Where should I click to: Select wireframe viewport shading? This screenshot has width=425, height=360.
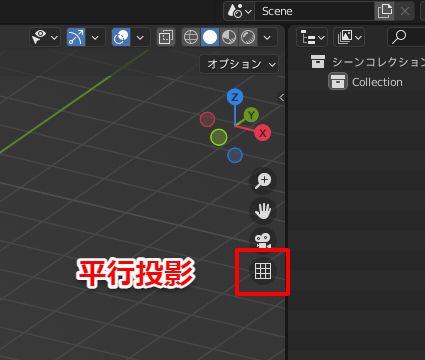pos(191,37)
